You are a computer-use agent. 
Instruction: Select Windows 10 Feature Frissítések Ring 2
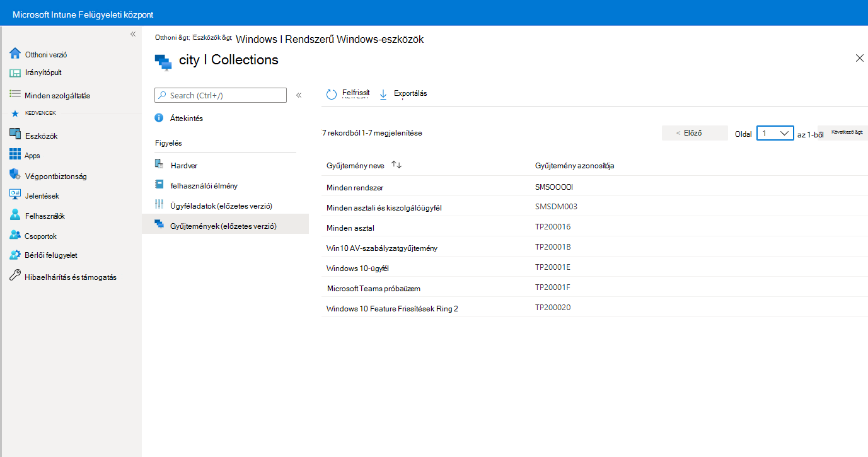coord(594,308)
